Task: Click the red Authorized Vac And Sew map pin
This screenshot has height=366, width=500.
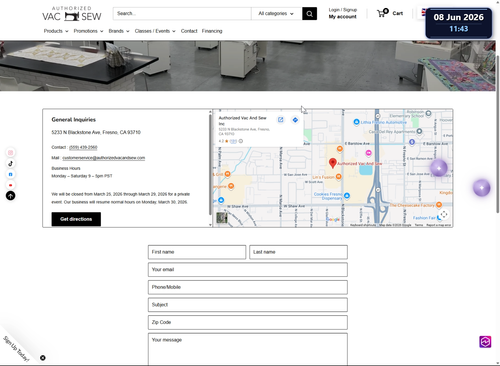Action: coord(332,163)
